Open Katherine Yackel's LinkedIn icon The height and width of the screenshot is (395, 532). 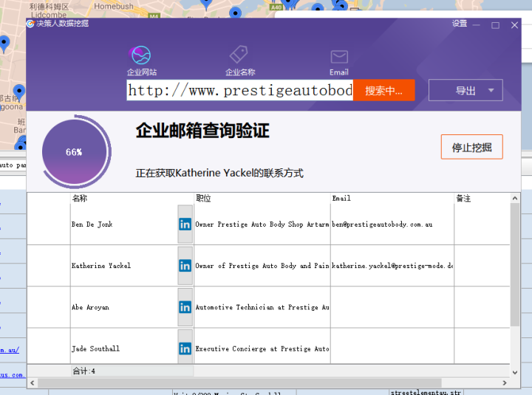(185, 266)
